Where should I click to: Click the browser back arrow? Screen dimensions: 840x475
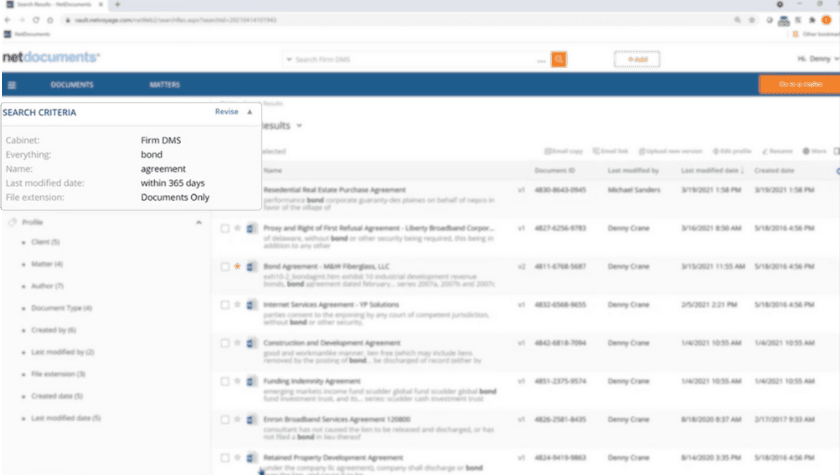(x=8, y=20)
